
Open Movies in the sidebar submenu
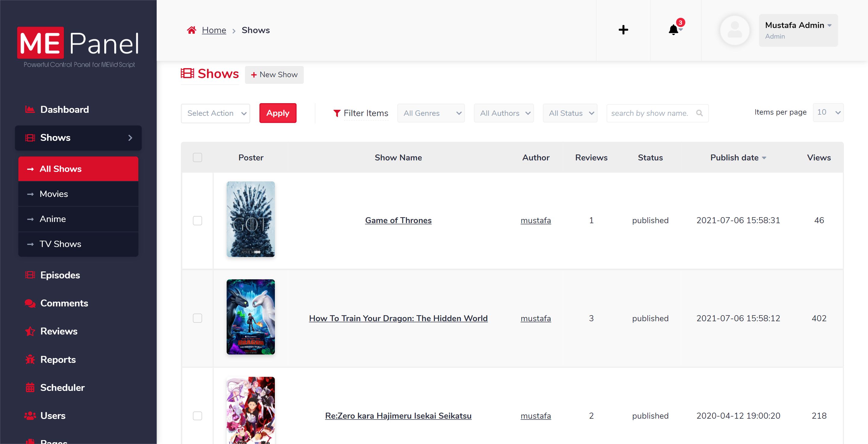point(54,194)
